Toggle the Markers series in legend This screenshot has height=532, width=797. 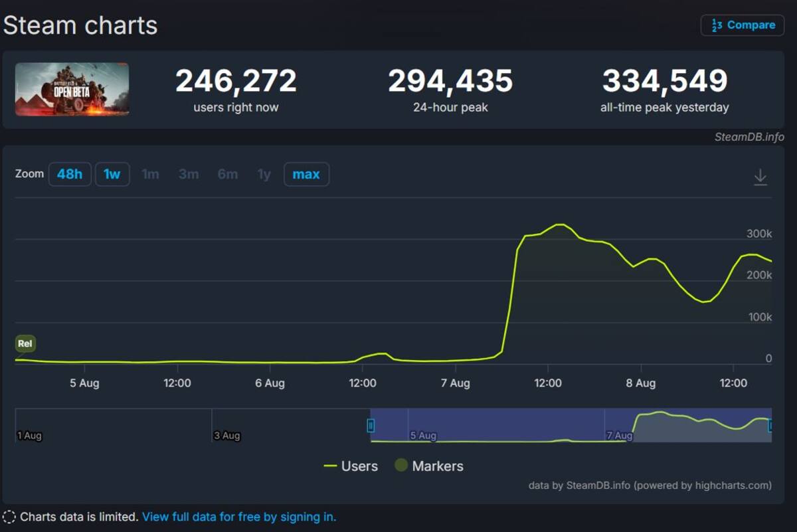(429, 466)
